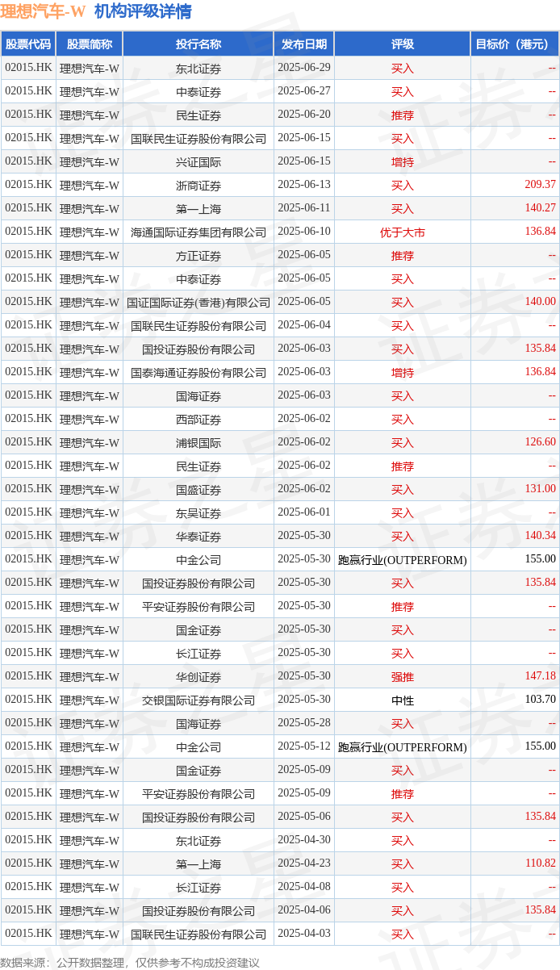Select the 股票简称 column header
This screenshot has width=560, height=970.
click(x=90, y=44)
